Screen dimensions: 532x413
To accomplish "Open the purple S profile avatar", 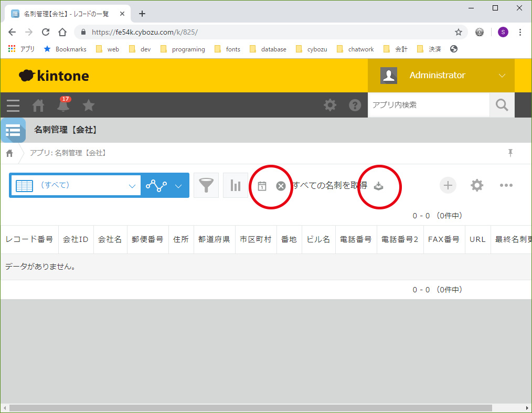I will pos(503,32).
